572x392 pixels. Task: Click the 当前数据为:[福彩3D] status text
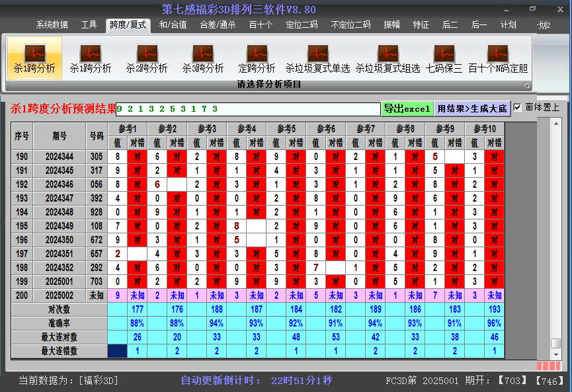68,381
